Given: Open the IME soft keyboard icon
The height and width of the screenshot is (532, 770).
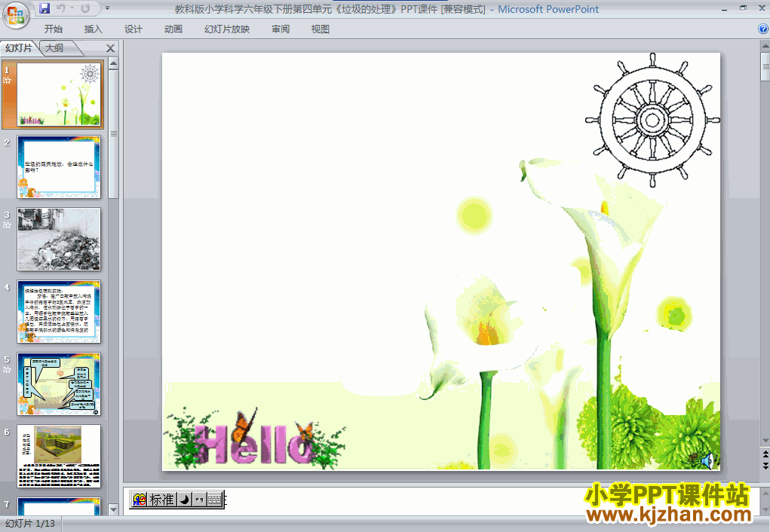Looking at the screenshot, I should click(215, 500).
